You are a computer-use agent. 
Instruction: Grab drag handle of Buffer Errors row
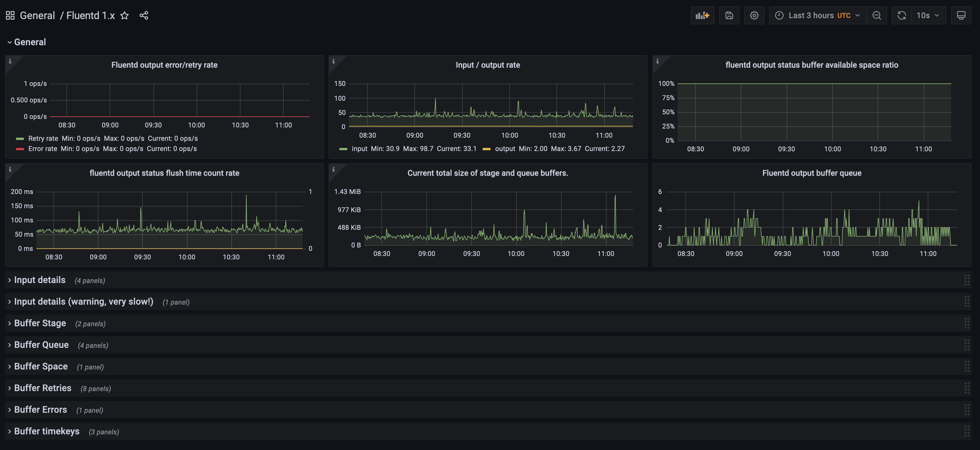966,410
